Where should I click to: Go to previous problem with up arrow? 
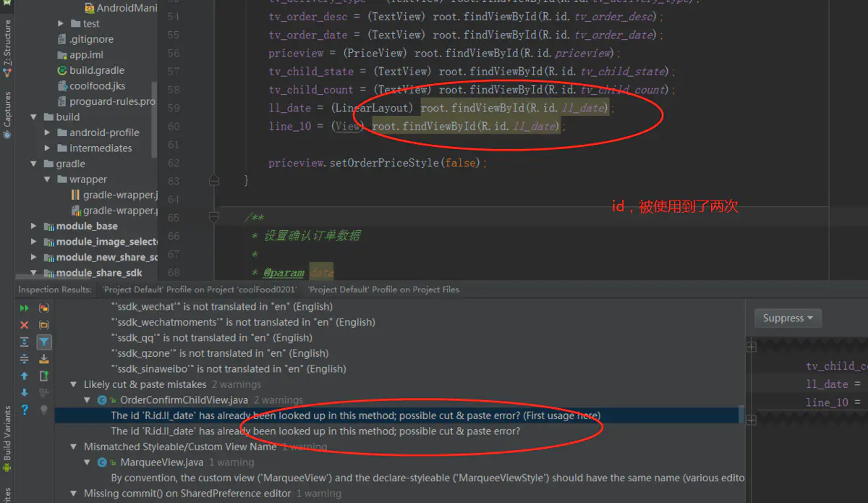tap(25, 376)
